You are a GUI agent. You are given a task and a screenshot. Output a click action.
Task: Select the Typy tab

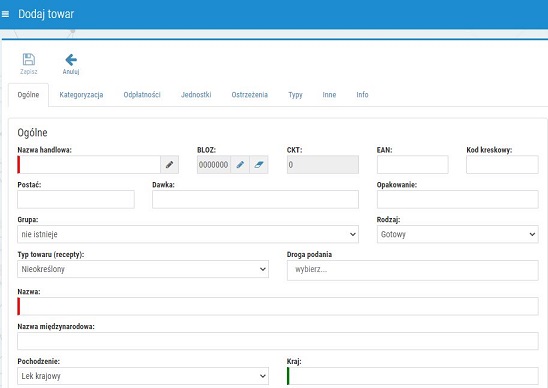click(295, 95)
